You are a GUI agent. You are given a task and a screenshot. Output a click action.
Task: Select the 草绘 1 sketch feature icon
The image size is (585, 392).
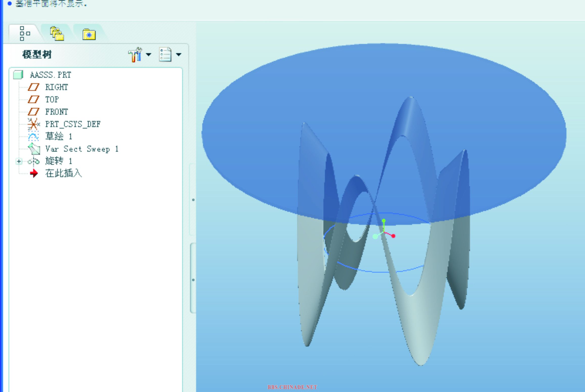pos(33,137)
